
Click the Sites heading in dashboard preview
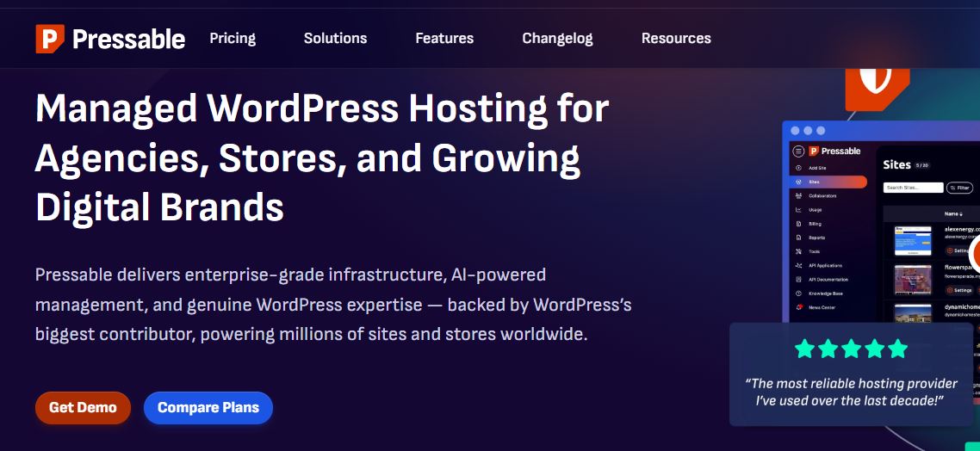pyautogui.click(x=896, y=165)
